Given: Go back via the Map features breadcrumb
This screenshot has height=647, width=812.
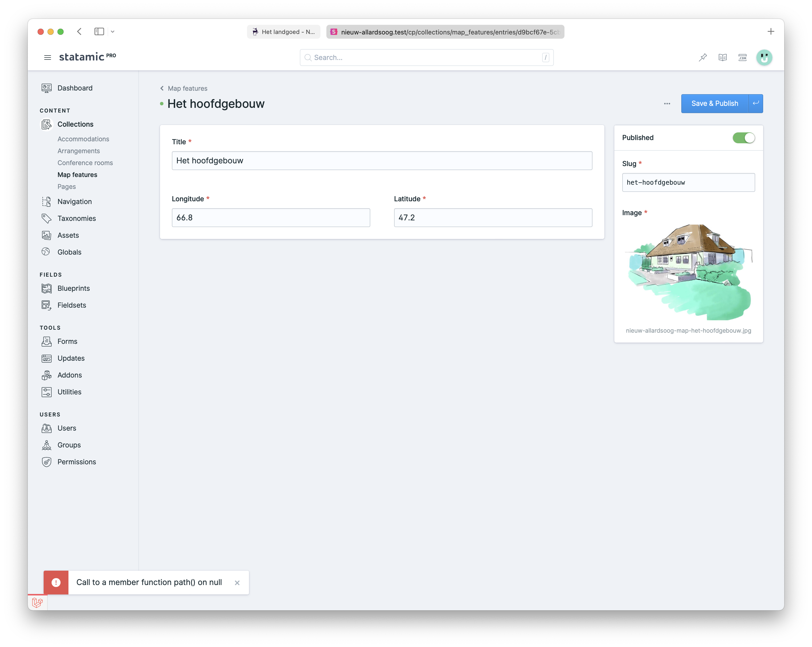Looking at the screenshot, I should pos(187,88).
